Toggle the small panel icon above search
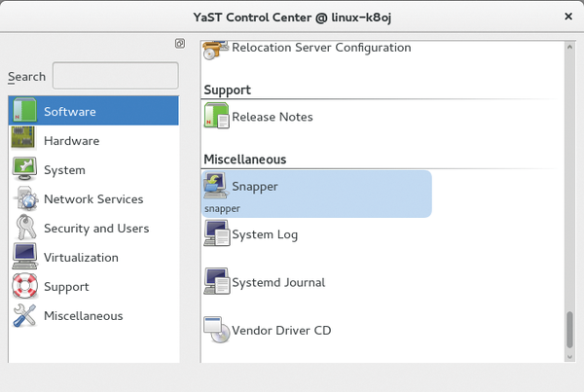This screenshot has height=392, width=584. [180, 44]
